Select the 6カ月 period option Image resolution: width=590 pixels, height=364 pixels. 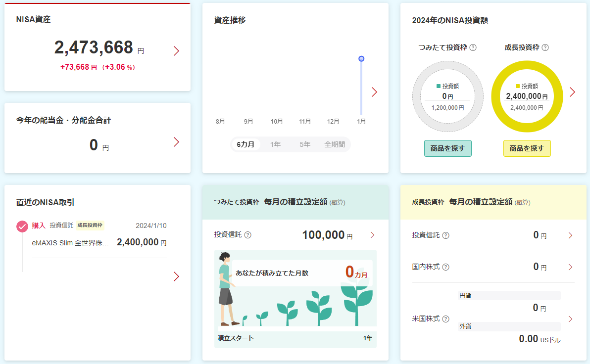point(246,144)
